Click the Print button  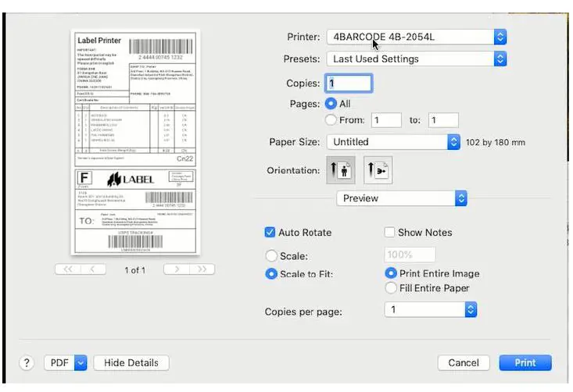coord(525,363)
